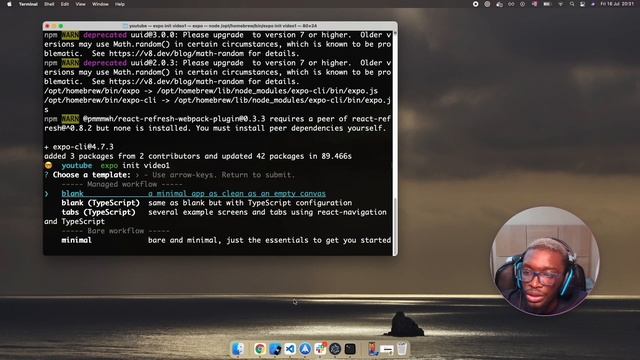Click the 'uuid@2.0.3' deprecation warning line

pos(218,72)
